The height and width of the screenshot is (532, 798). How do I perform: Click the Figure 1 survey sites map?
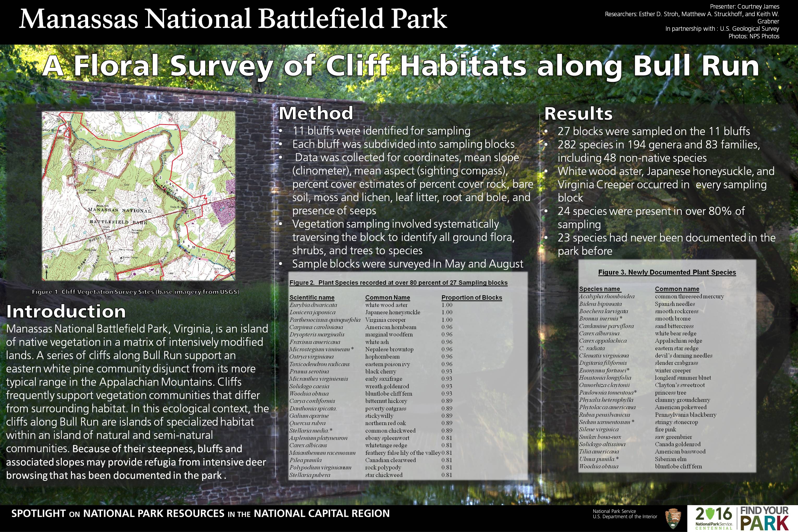click(138, 196)
